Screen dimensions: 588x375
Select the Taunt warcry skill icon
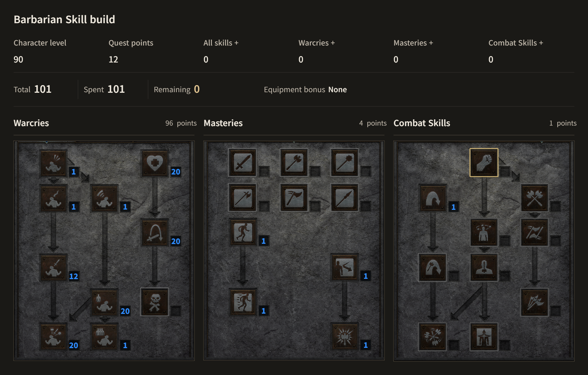pyautogui.click(x=53, y=198)
